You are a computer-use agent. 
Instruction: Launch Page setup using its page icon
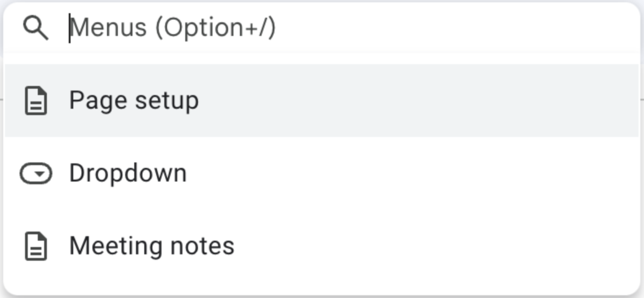click(36, 101)
